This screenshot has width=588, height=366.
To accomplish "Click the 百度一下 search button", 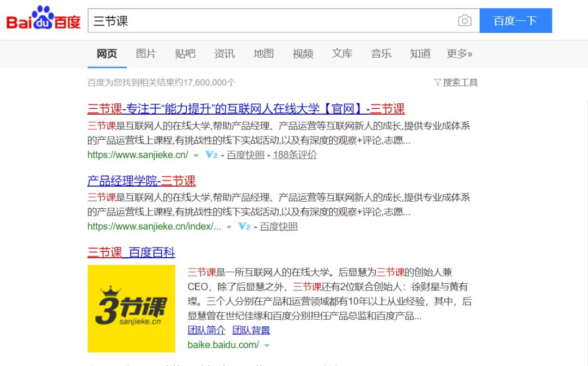I will pyautogui.click(x=516, y=21).
